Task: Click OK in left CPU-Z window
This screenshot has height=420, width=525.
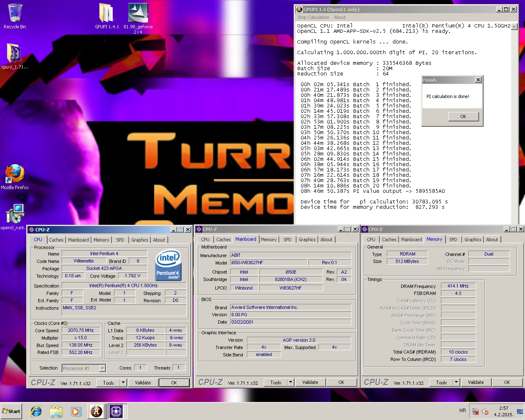Action: [x=174, y=383]
